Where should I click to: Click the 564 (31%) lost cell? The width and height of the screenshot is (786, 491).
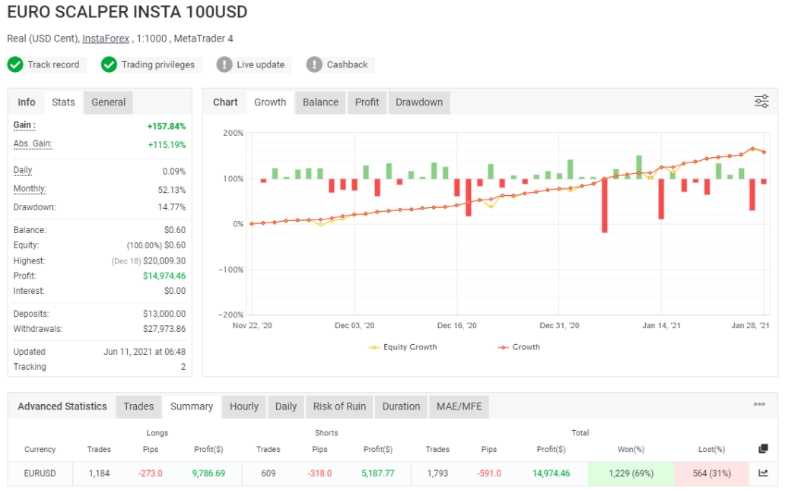click(x=711, y=473)
